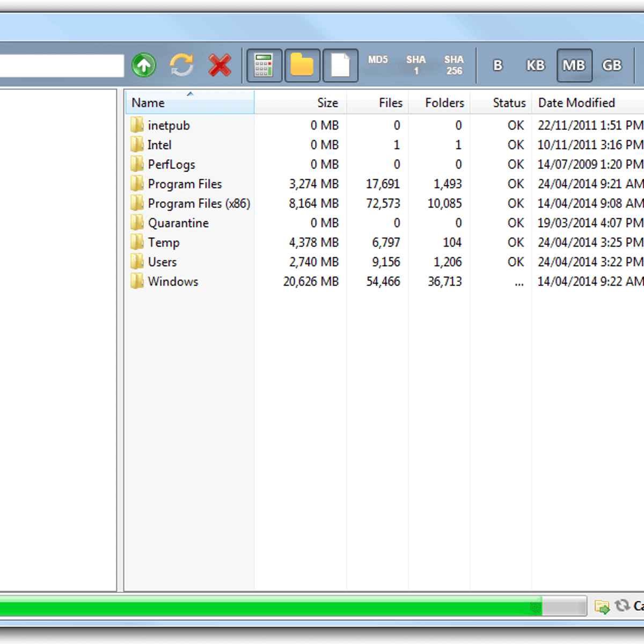Switch to file view mode
644x644 pixels.
(340, 65)
